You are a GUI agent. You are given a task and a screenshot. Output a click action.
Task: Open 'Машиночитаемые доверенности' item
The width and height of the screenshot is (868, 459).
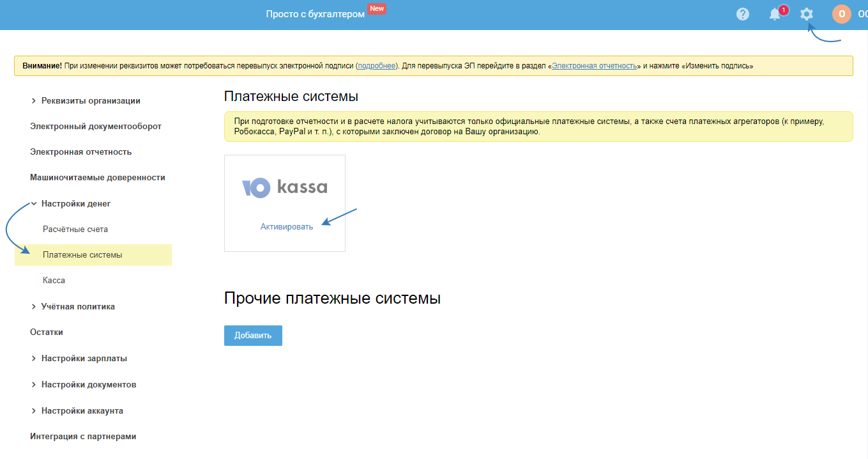pos(98,177)
